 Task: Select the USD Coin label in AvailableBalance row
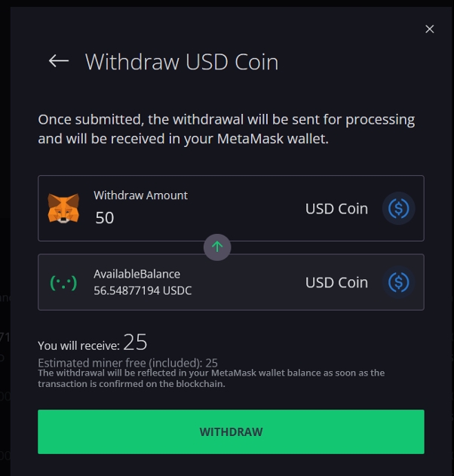[x=336, y=282]
